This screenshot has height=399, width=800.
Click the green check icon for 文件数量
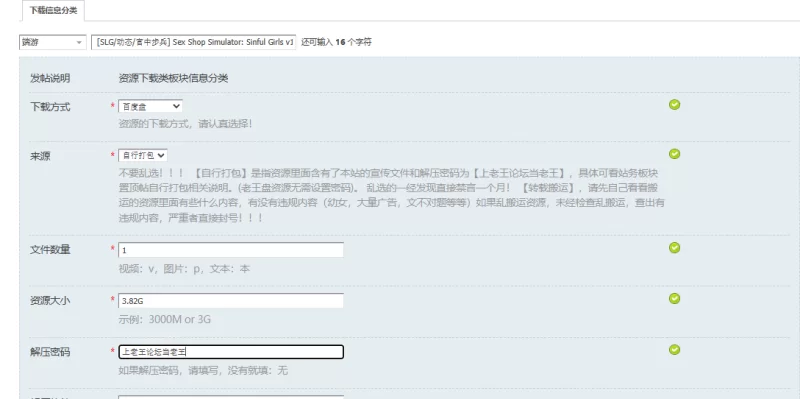coord(674,247)
